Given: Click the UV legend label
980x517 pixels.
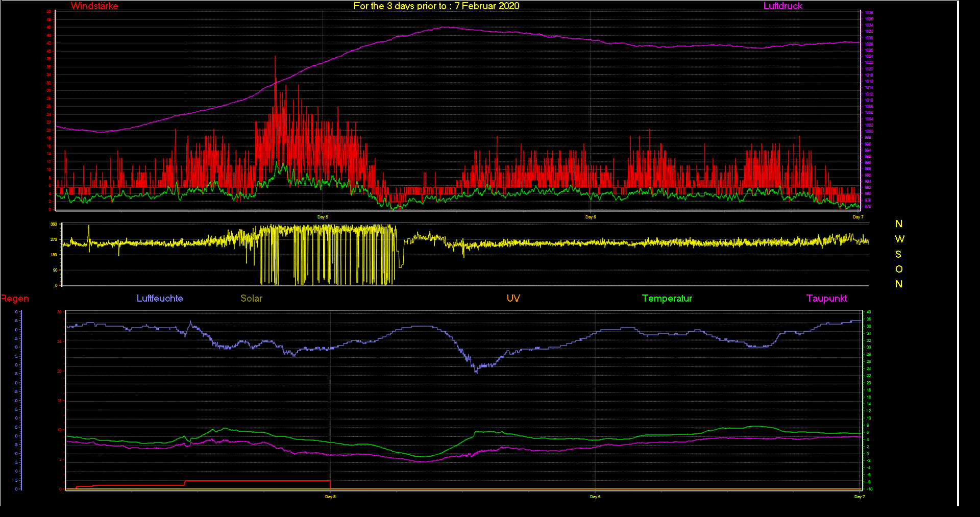Looking at the screenshot, I should point(513,298).
